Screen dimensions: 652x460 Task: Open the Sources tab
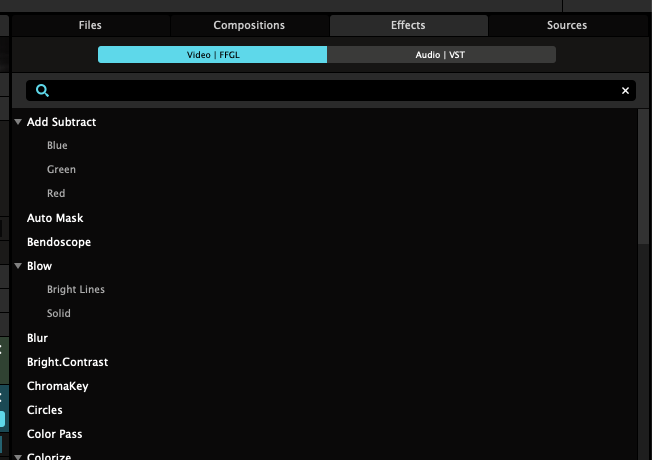point(567,25)
